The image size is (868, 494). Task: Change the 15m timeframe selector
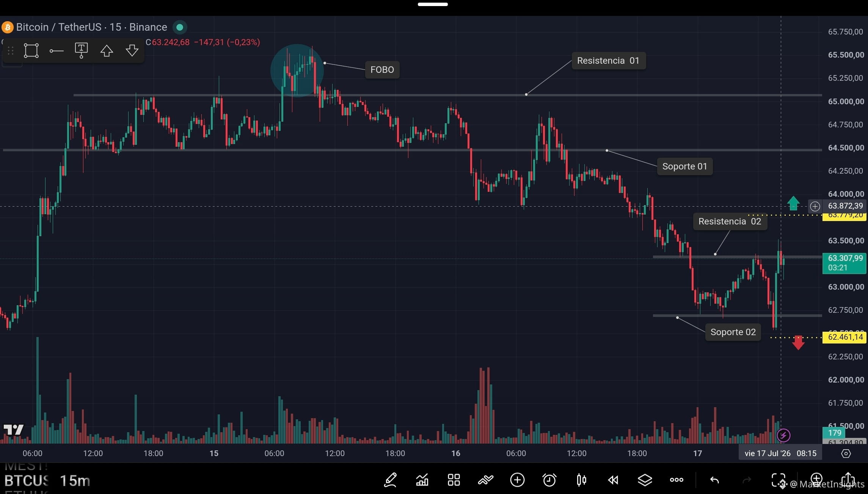pos(75,481)
